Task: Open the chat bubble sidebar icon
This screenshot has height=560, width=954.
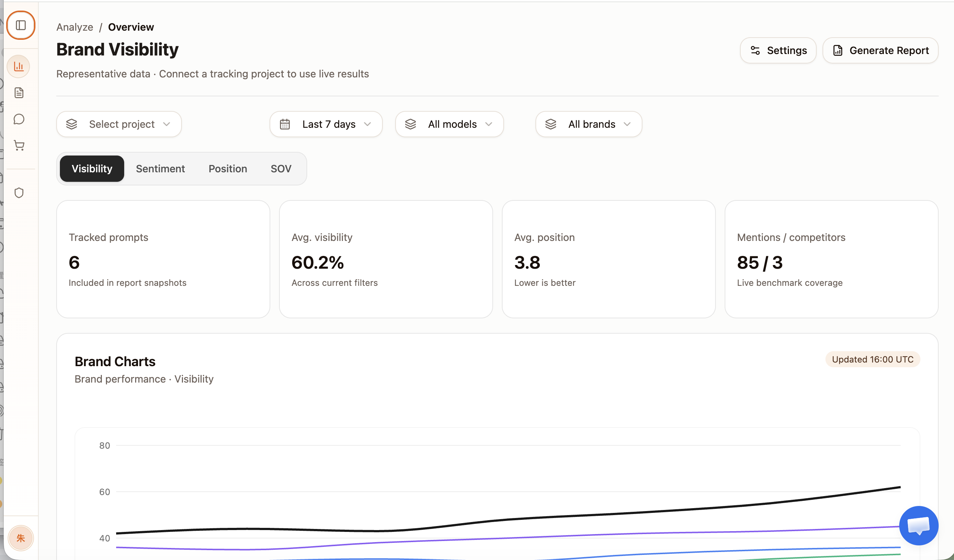Action: (19, 119)
